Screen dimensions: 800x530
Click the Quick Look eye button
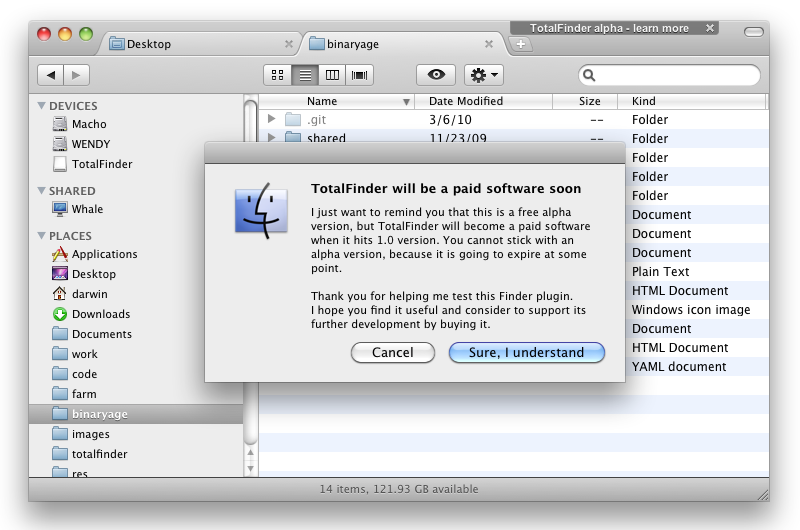coord(435,75)
